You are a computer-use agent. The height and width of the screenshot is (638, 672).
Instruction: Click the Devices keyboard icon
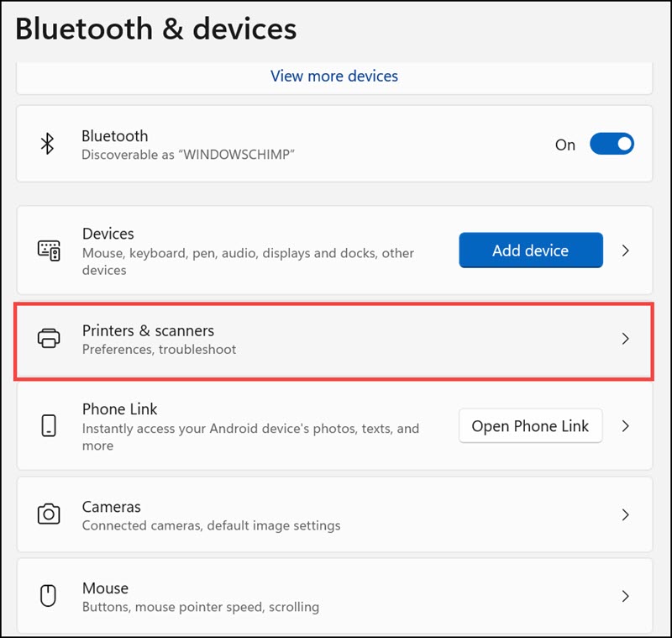pyautogui.click(x=49, y=250)
